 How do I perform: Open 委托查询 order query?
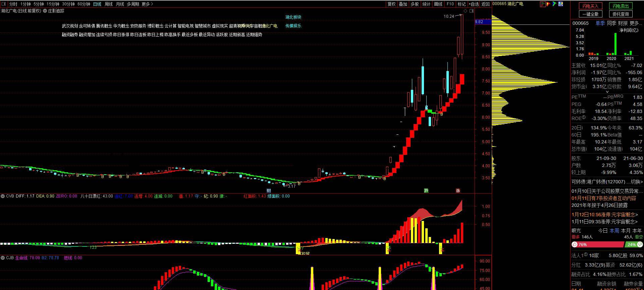pyautogui.click(x=621, y=14)
